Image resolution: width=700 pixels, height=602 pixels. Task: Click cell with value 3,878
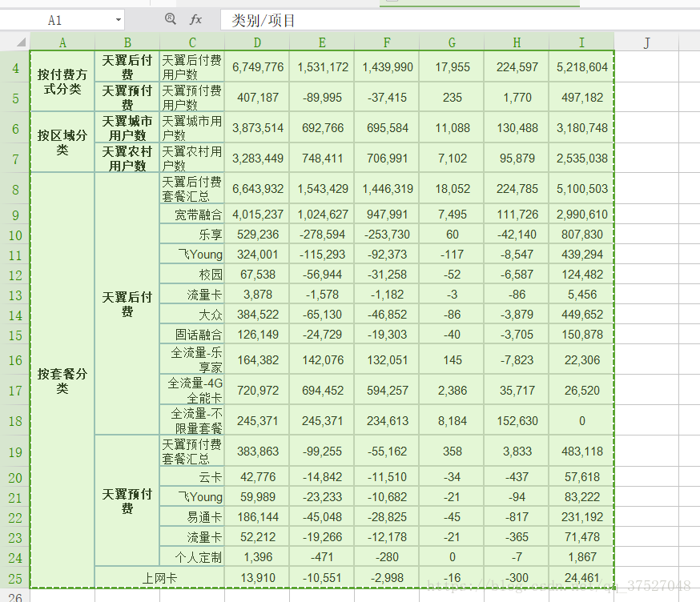tap(257, 295)
